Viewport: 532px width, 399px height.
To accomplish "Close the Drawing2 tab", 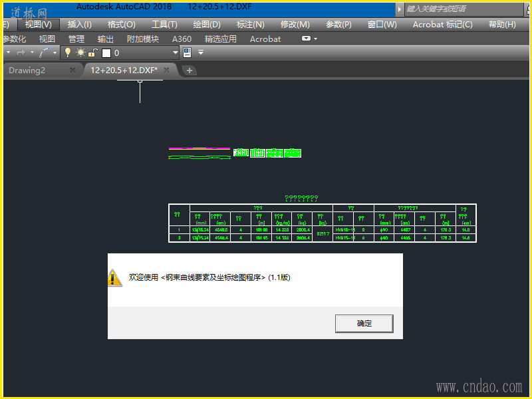I will tap(72, 70).
